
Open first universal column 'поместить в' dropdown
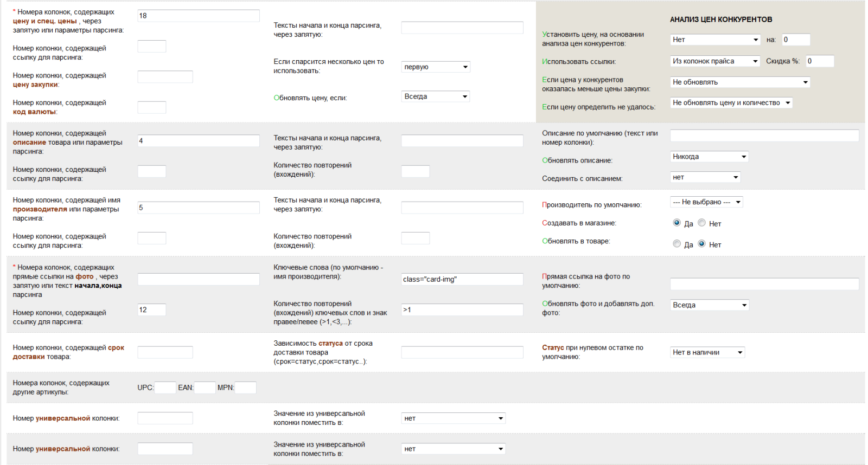pyautogui.click(x=454, y=418)
